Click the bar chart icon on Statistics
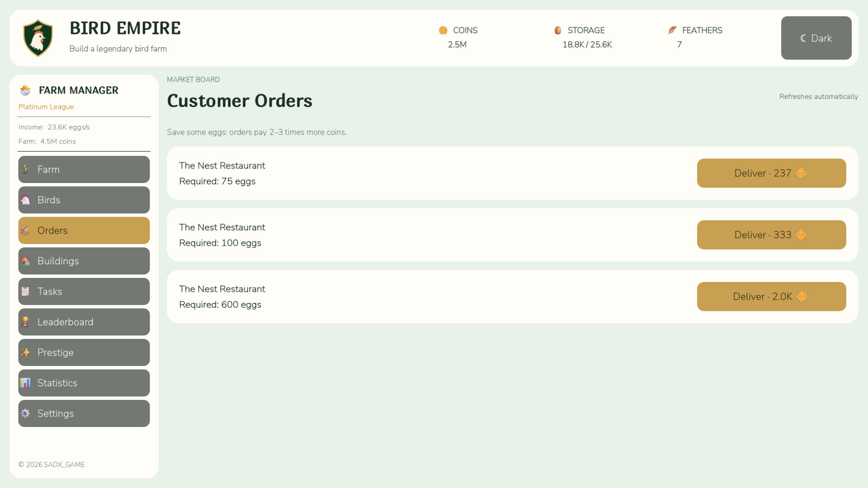 point(25,383)
